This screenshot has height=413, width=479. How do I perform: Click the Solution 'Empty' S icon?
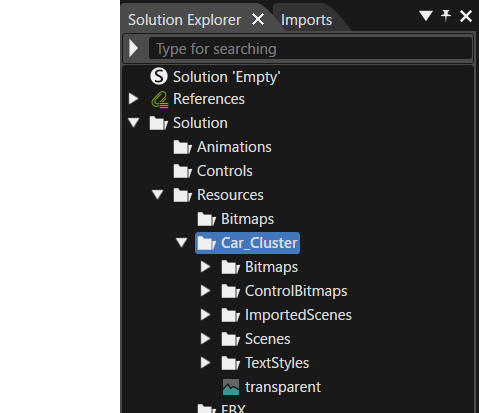tap(159, 76)
